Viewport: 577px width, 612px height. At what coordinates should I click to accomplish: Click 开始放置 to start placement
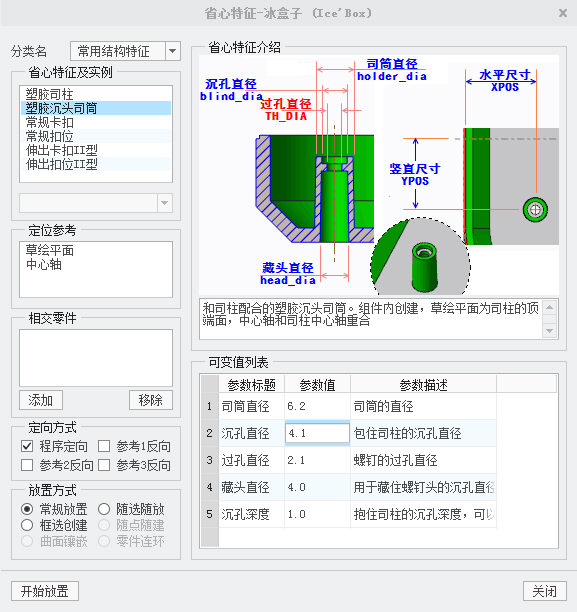tap(45, 591)
